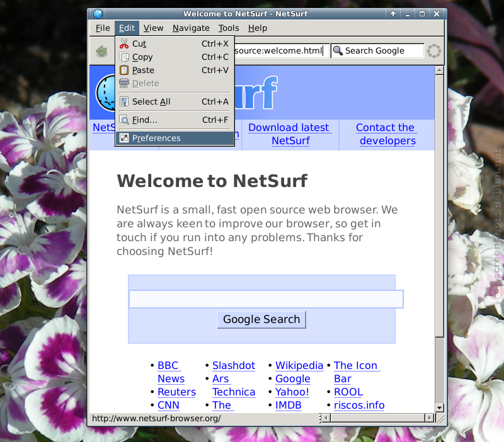
Task: Open the IMDB link
Action: click(x=289, y=405)
